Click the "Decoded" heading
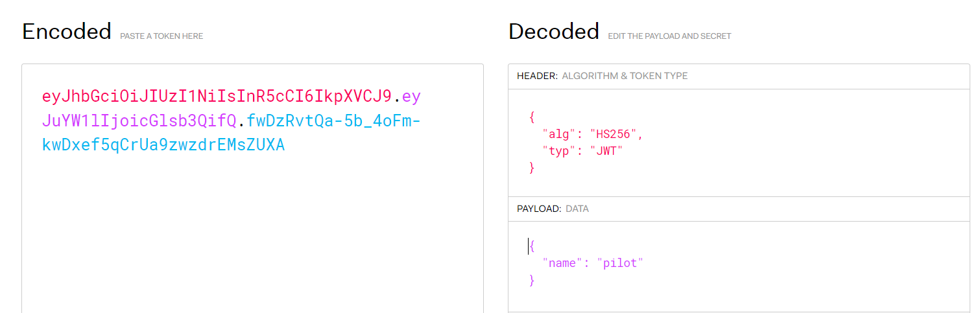The image size is (980, 313). 553,32
